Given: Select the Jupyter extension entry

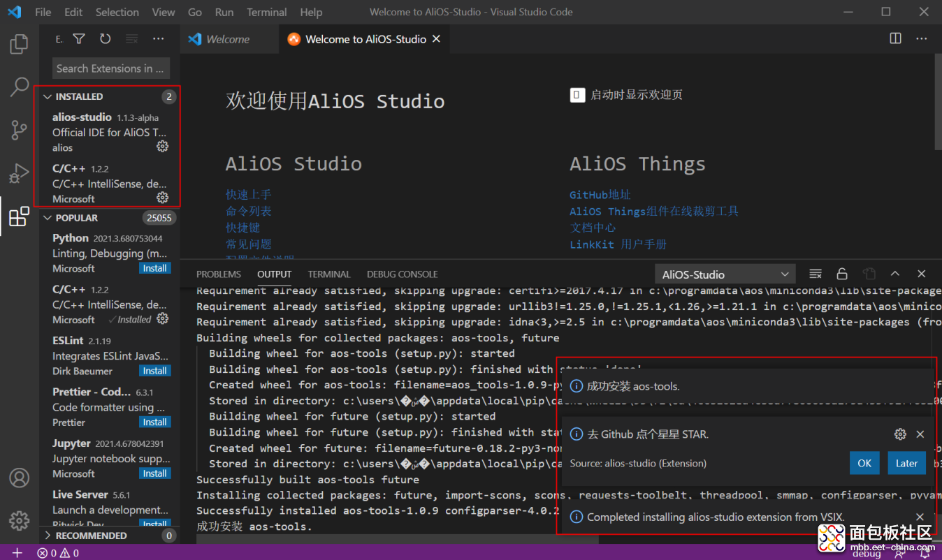Looking at the screenshot, I should tap(110, 458).
